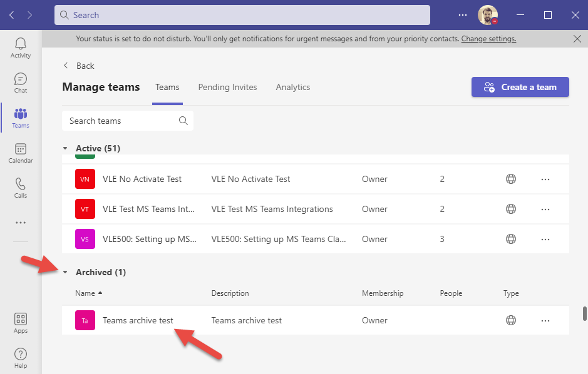Click Owner membership of VLE No Activate Test
Viewport: 588px width, 374px height.
(x=374, y=179)
